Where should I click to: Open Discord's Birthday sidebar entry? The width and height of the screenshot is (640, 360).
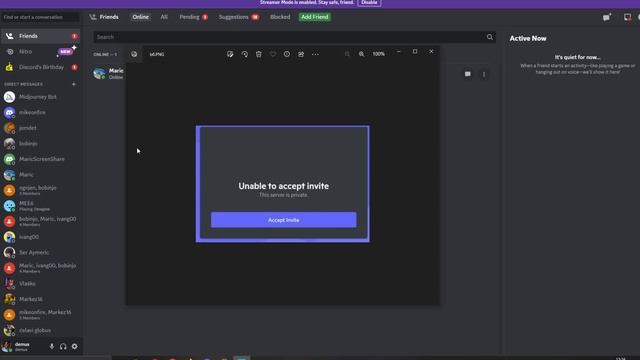(40, 67)
